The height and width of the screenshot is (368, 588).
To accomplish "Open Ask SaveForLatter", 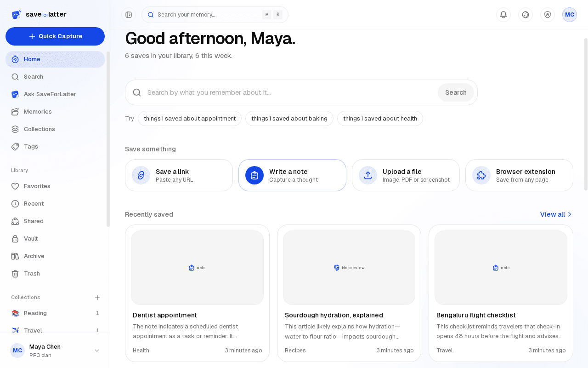I will 55,94.
